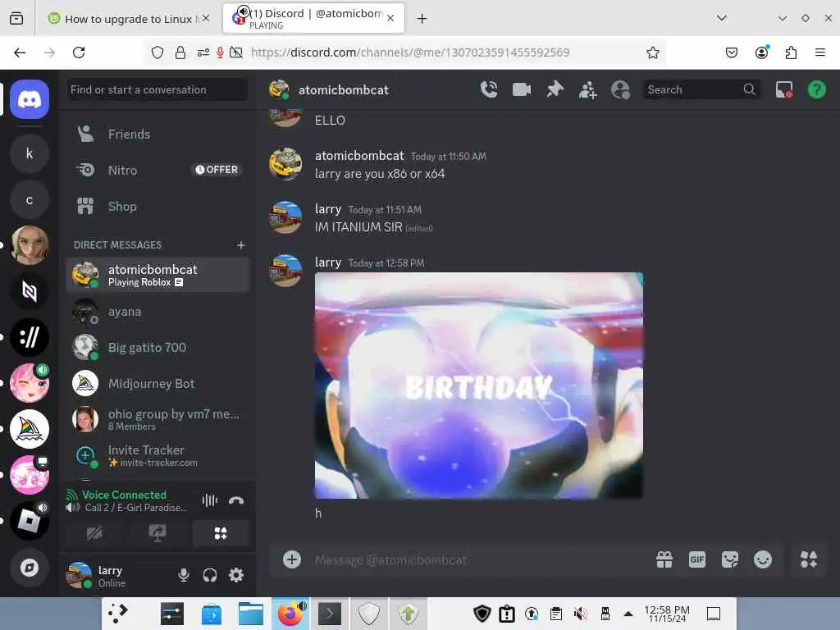Viewport: 840px width, 630px height.
Task: Open the Midjourney sailboat server
Action: (x=30, y=429)
